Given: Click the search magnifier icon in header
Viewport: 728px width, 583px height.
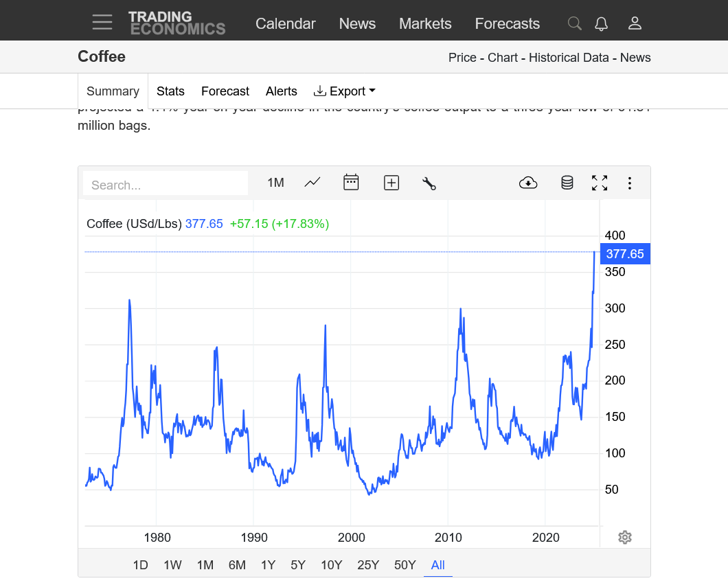Looking at the screenshot, I should [574, 23].
